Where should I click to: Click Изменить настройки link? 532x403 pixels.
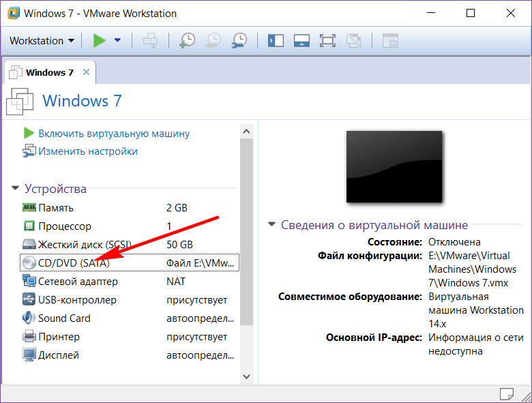88,151
